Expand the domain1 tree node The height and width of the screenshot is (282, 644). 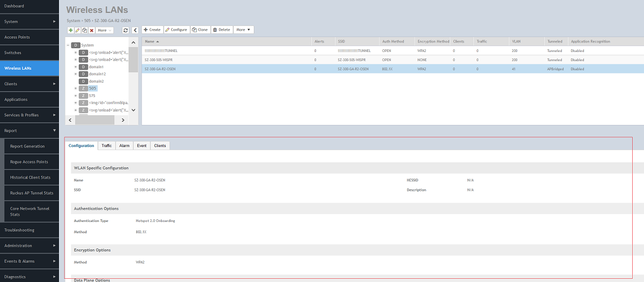76,67
